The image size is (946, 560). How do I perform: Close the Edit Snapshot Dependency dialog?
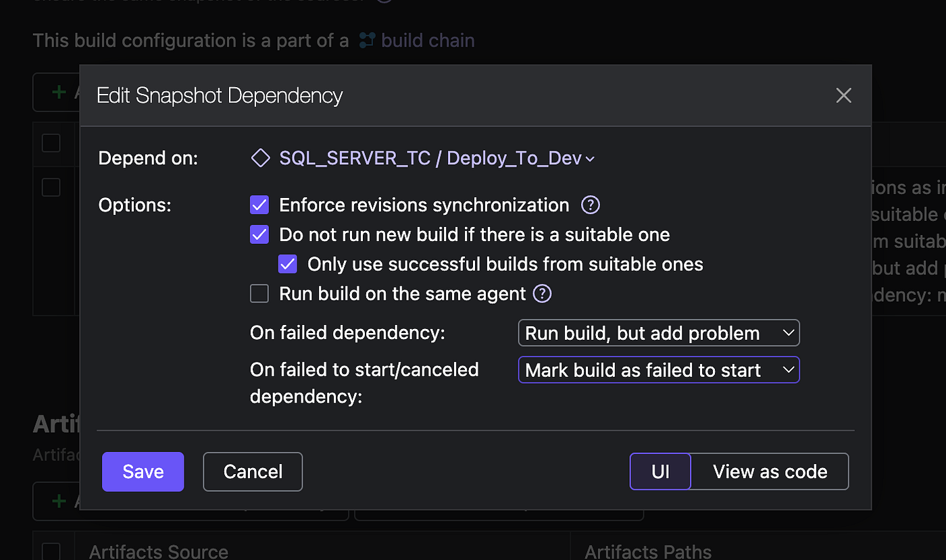[x=843, y=95]
